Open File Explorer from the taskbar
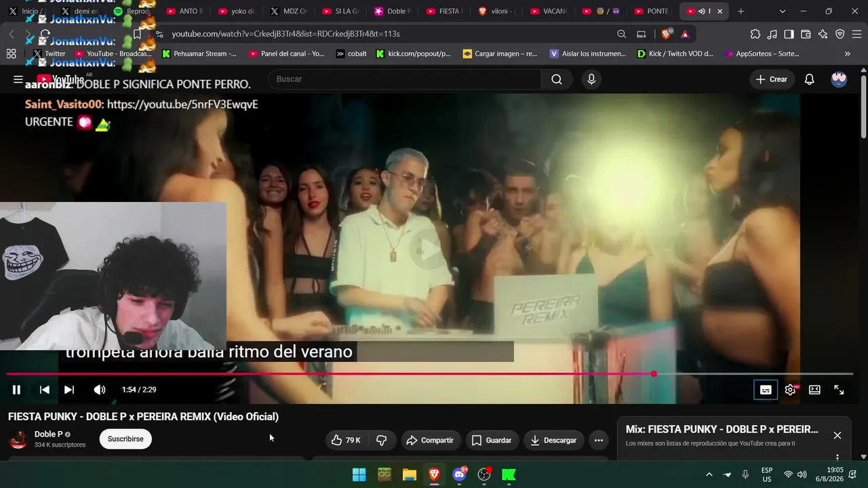This screenshot has height=488, width=868. point(410,474)
